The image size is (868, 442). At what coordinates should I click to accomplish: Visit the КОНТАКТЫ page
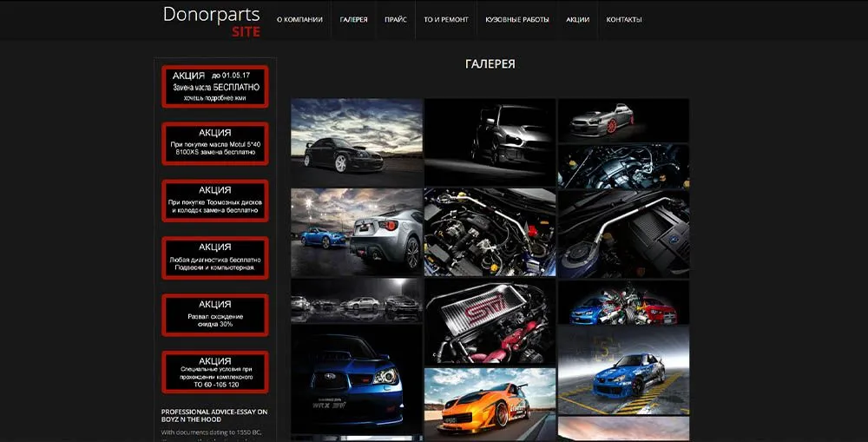click(624, 19)
